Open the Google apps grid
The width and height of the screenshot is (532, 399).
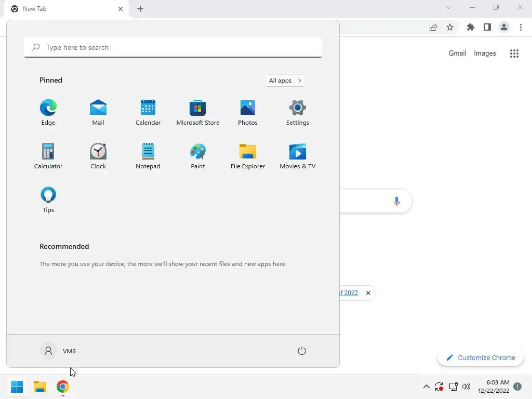(514, 54)
